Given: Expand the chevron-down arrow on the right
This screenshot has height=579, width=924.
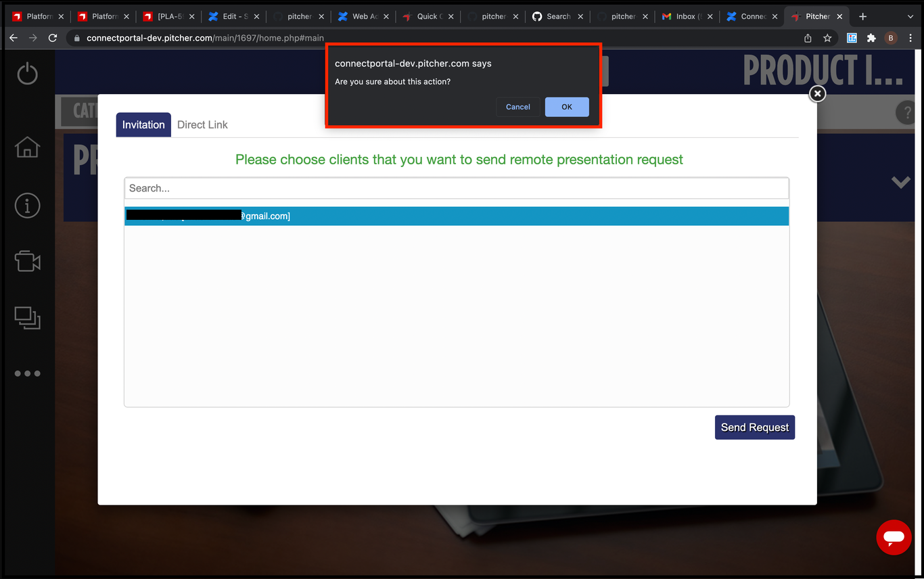Looking at the screenshot, I should click(900, 183).
